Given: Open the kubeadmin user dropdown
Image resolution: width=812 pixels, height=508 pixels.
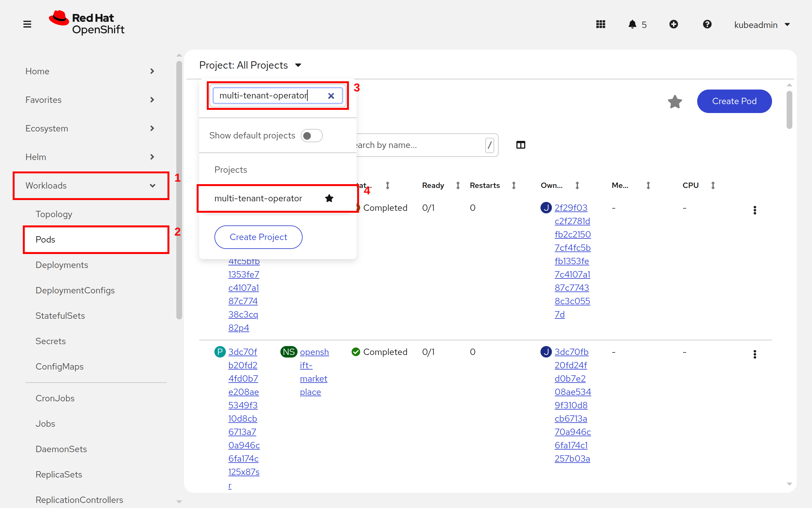Looking at the screenshot, I should point(762,24).
